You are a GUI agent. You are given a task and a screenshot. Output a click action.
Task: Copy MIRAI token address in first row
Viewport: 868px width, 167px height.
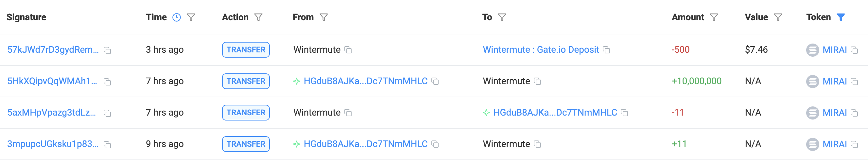(854, 50)
